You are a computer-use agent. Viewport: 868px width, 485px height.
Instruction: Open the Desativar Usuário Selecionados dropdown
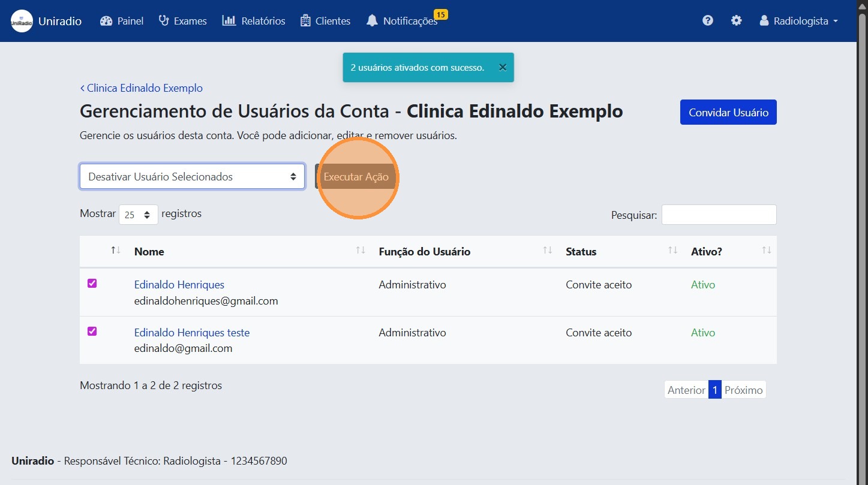coord(192,176)
